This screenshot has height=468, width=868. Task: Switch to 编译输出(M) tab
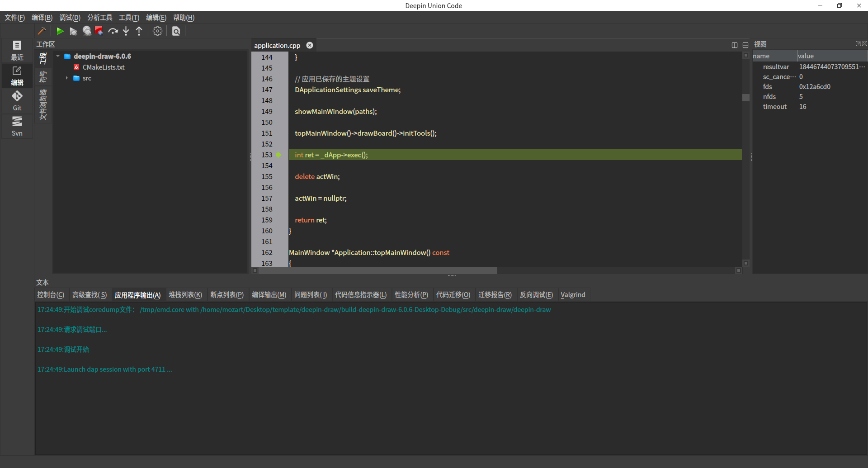[269, 295]
